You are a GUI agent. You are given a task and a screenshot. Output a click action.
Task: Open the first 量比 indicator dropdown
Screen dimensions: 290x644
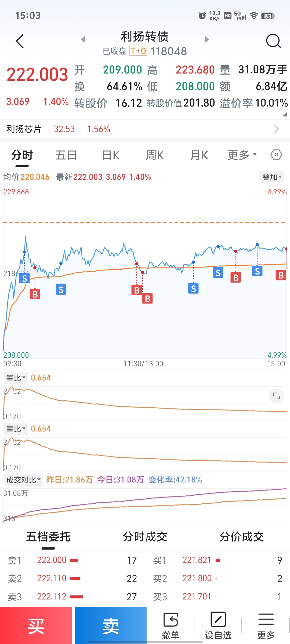[x=16, y=378]
